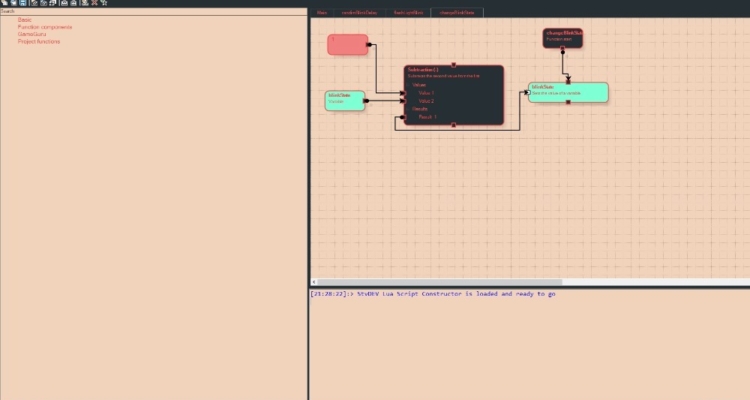Click the output port of BlinkState Variable node
The height and width of the screenshot is (400, 750).
coord(366,101)
